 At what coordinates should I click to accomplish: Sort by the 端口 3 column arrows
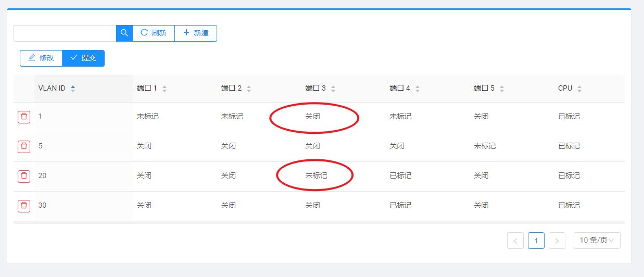point(333,89)
